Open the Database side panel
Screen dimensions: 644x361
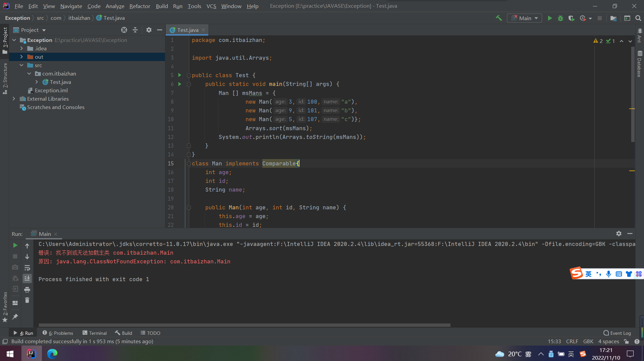(640, 64)
